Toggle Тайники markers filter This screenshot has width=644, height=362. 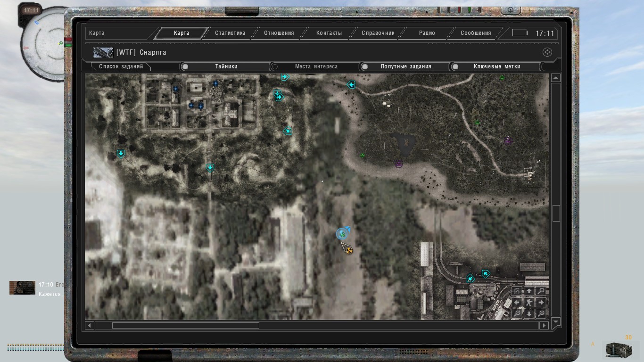tap(226, 66)
